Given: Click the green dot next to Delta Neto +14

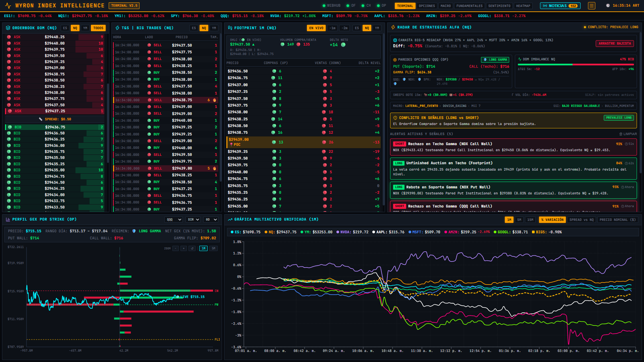Looking at the screenshot, I should coord(343,45).
